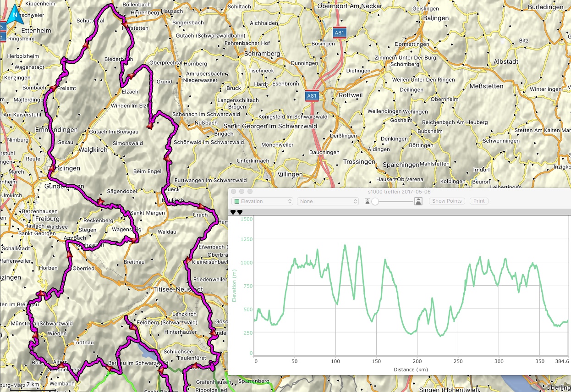Screen dimensions: 571x392
Task: Click the A81 highway shield near Oberndorf
Action: click(x=339, y=33)
